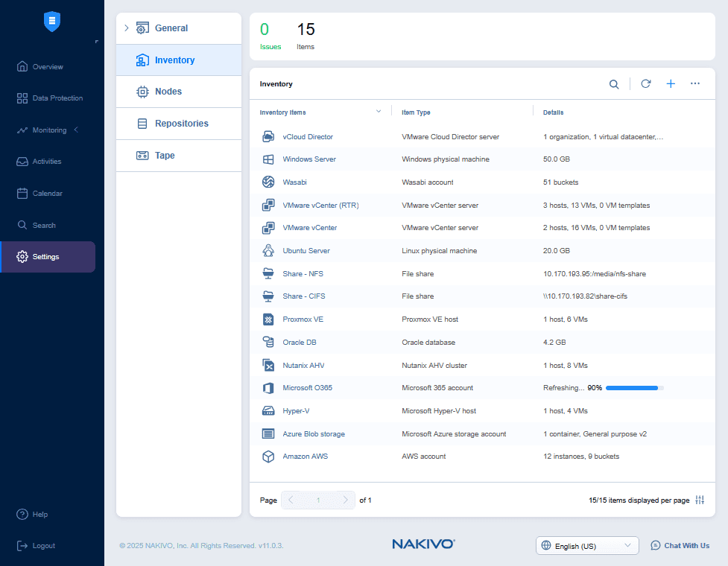This screenshot has width=728, height=566.
Task: Open the VMware vCenter inventory link
Action: (310, 228)
